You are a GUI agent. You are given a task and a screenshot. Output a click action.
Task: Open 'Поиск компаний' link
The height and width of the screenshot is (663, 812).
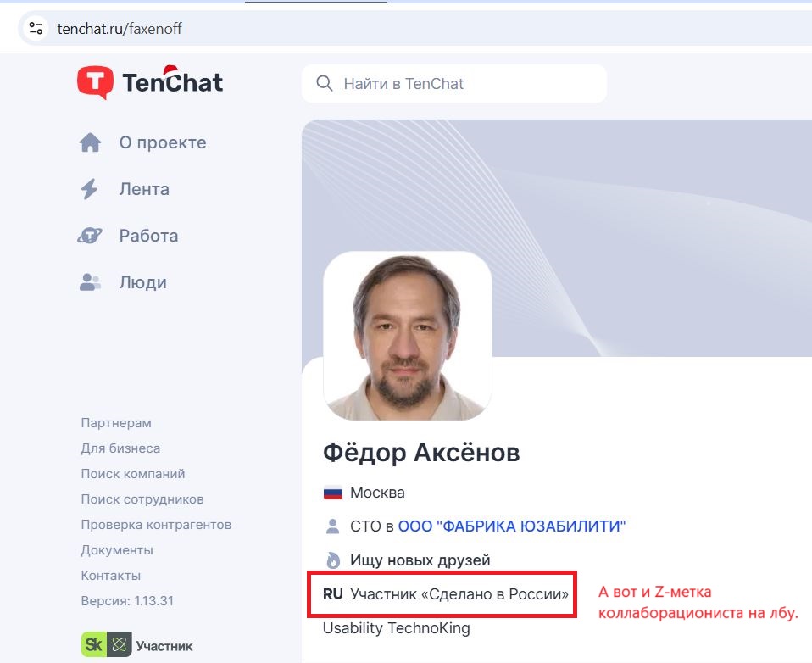[x=132, y=473]
